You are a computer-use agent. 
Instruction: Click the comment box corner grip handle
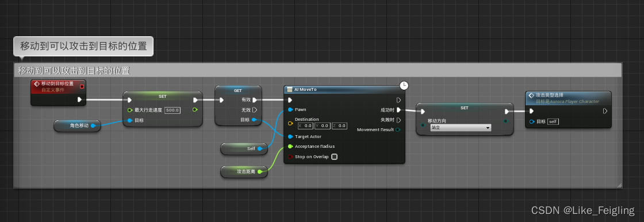click(619, 185)
